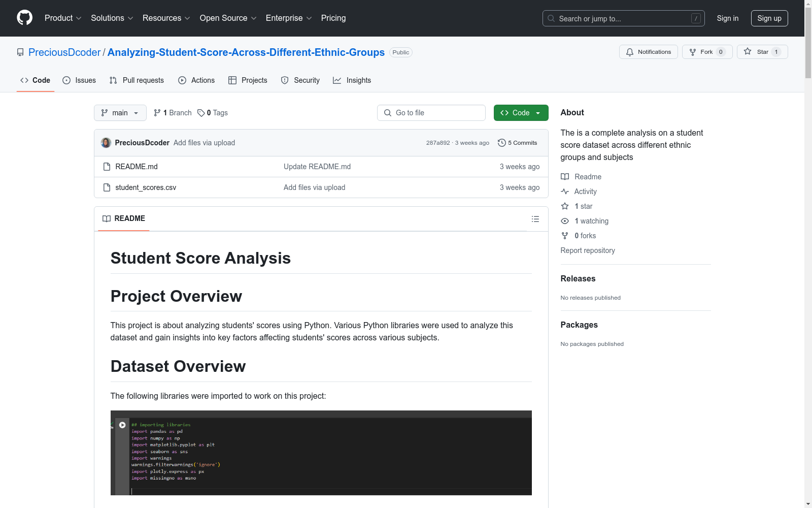Viewport: 812px width, 508px height.
Task: Open the Readme link in About sidebar
Action: tap(581, 177)
